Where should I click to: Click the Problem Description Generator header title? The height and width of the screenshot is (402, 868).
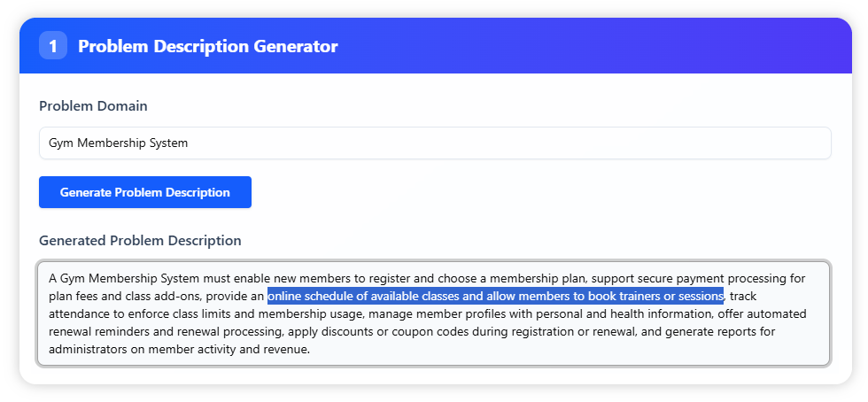(x=207, y=46)
